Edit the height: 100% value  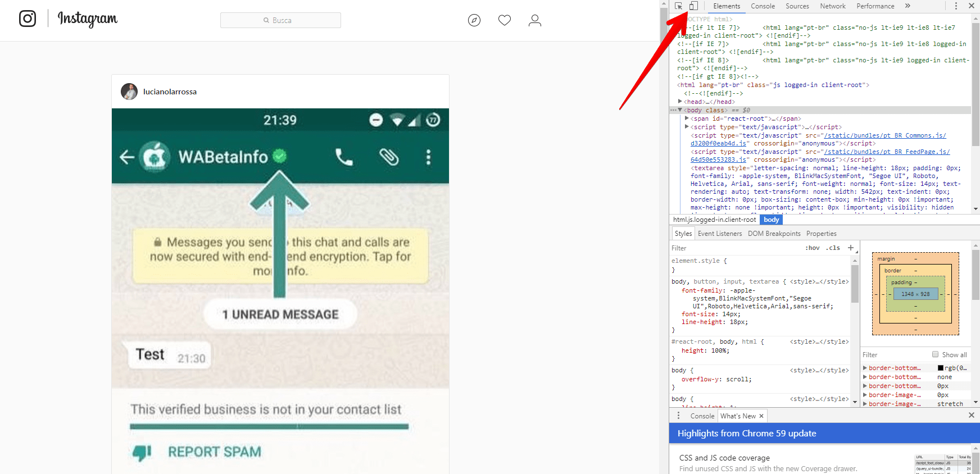click(720, 350)
